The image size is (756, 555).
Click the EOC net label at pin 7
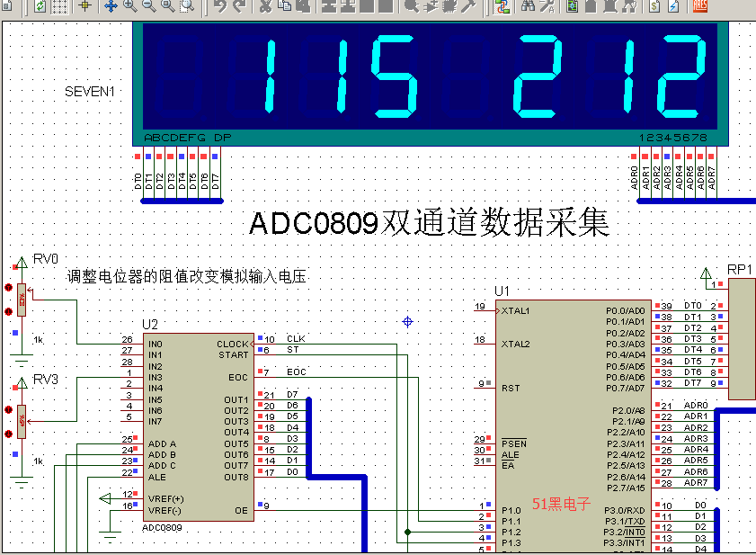click(297, 372)
